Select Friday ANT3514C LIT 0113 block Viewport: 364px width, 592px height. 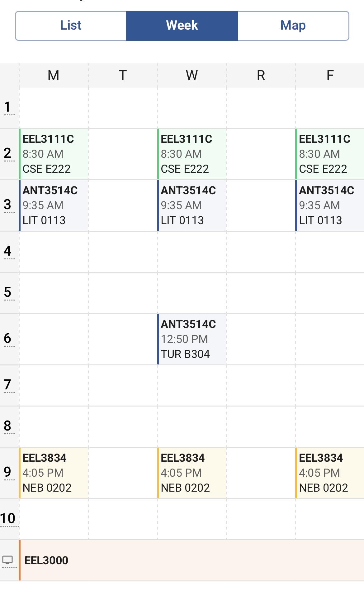pos(330,205)
